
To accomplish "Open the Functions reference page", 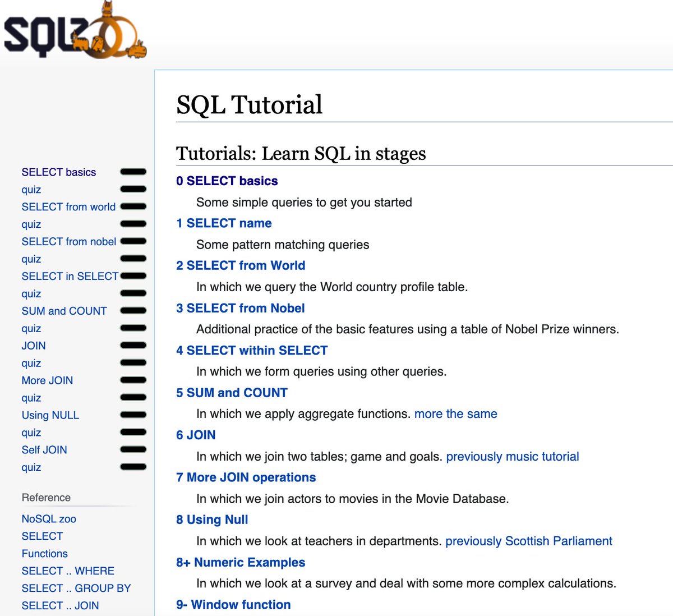I will (44, 553).
